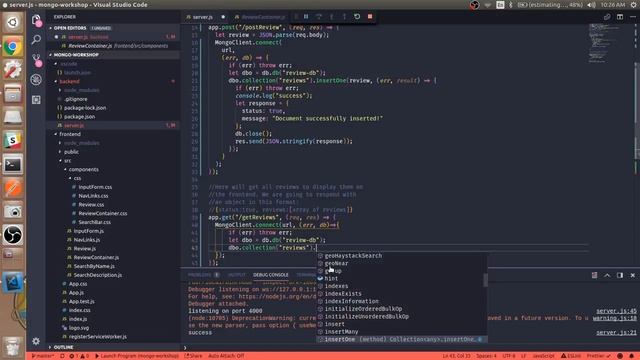Open the editor's More Actions ellipsis

[x=633, y=17]
